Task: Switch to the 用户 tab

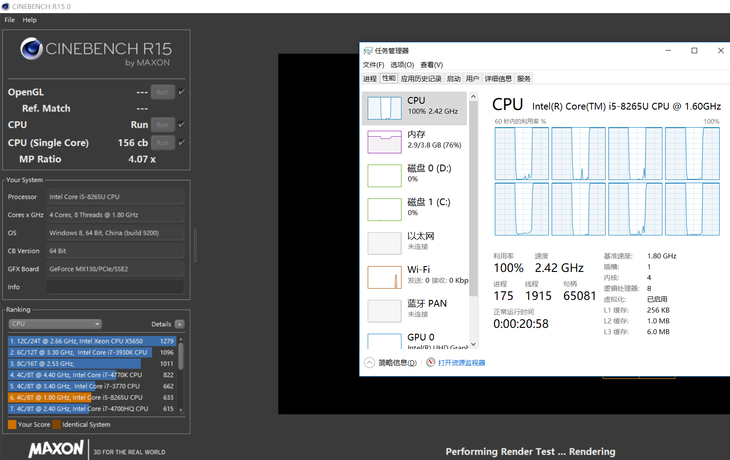Action: pyautogui.click(x=472, y=79)
